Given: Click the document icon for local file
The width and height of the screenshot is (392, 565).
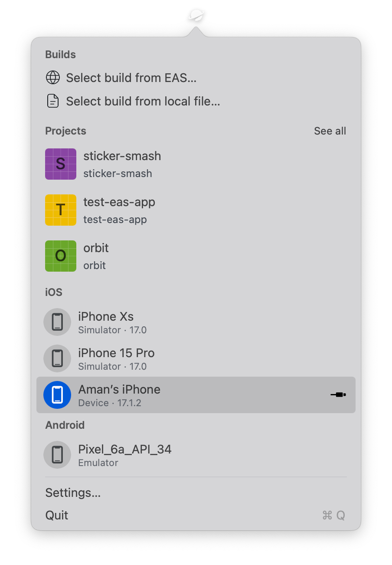Looking at the screenshot, I should (52, 101).
